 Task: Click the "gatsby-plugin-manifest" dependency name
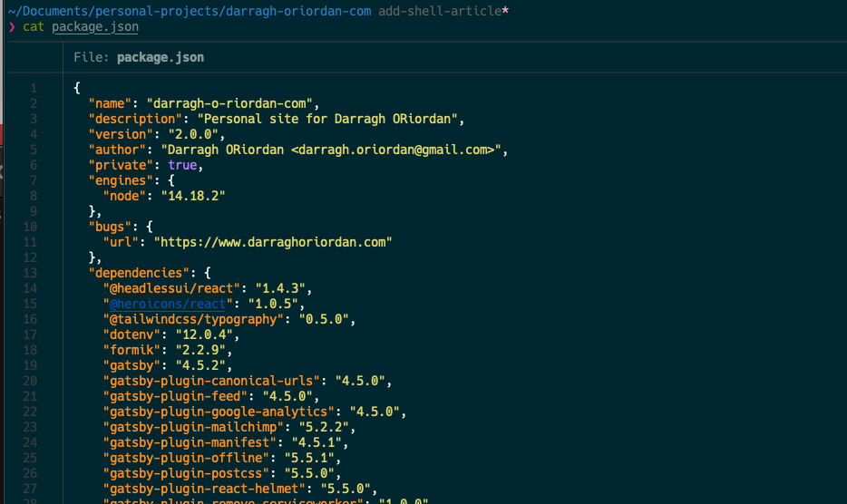[190, 442]
